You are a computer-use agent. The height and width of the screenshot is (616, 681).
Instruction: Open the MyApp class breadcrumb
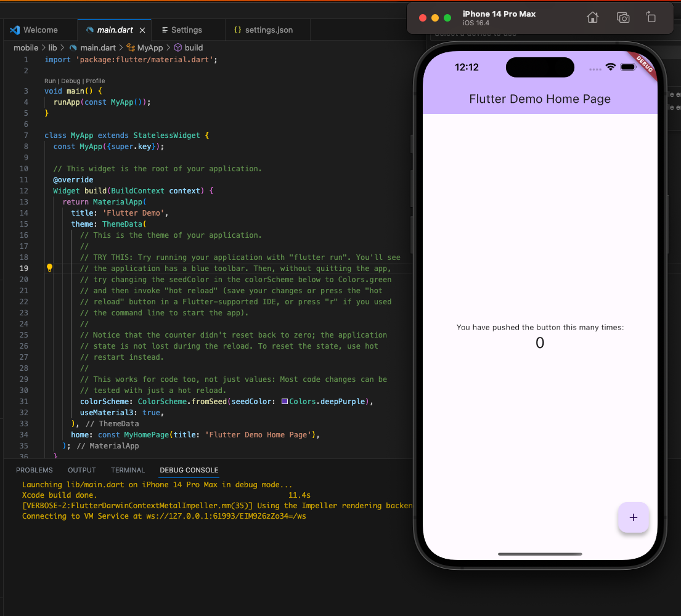click(x=150, y=48)
